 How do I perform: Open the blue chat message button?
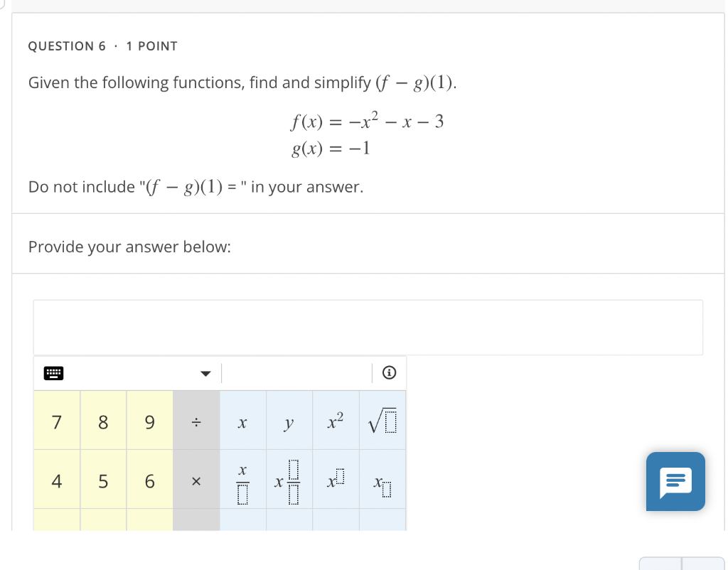pos(675,481)
